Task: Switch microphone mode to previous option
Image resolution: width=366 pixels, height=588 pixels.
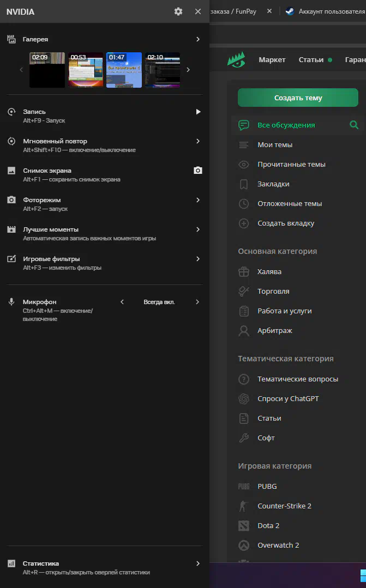Action: 122,302
